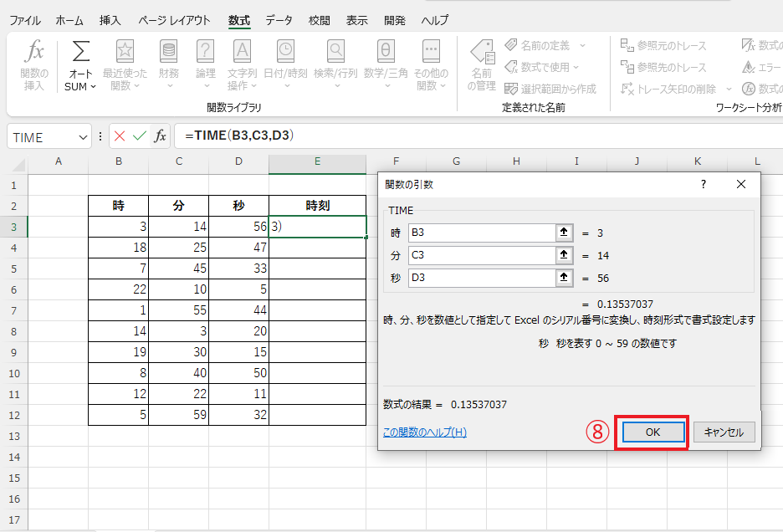Select column E header

pos(317,161)
